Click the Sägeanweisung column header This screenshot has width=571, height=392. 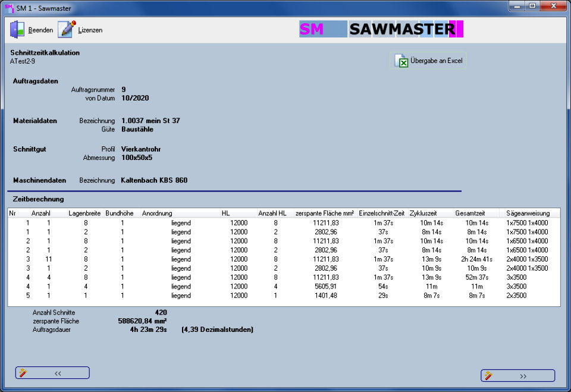(528, 213)
